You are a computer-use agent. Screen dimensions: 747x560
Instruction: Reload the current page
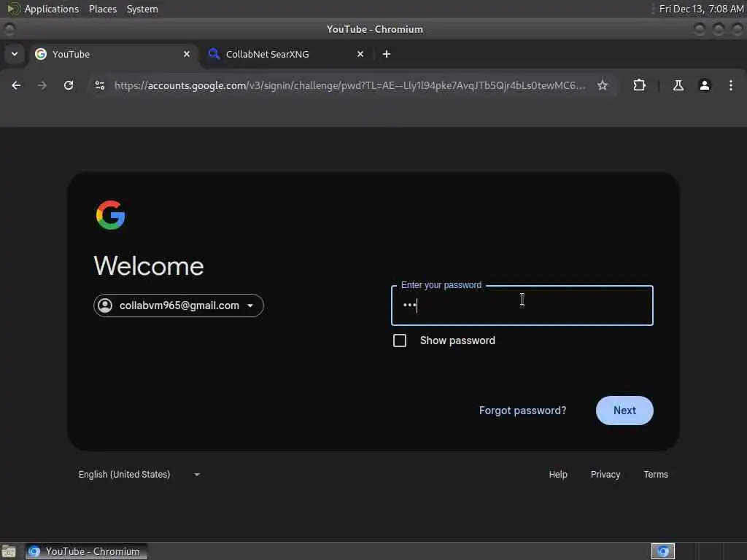tap(69, 85)
